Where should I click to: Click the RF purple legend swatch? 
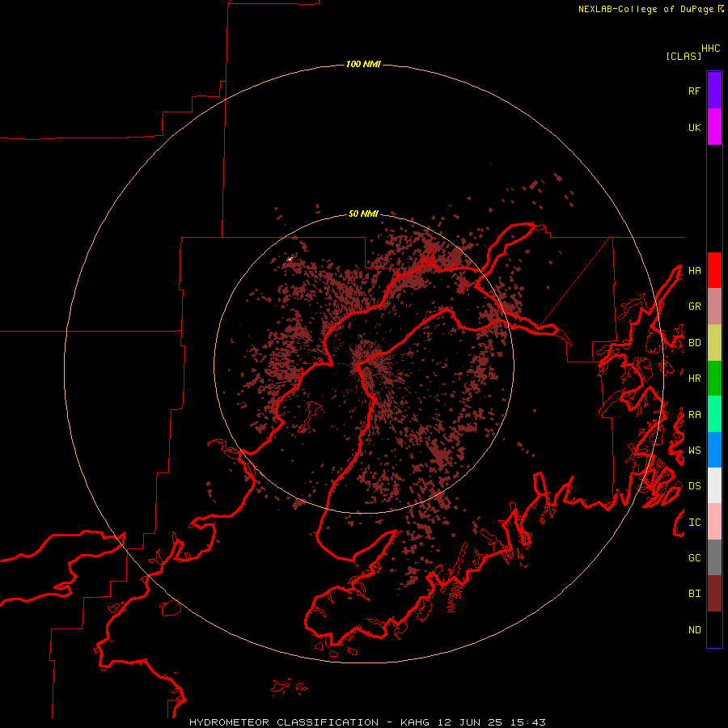[714, 91]
